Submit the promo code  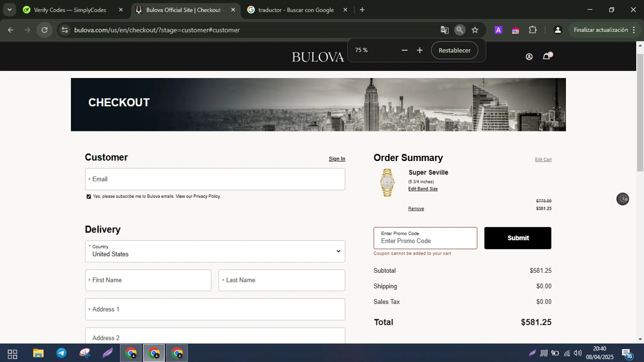[518, 238]
